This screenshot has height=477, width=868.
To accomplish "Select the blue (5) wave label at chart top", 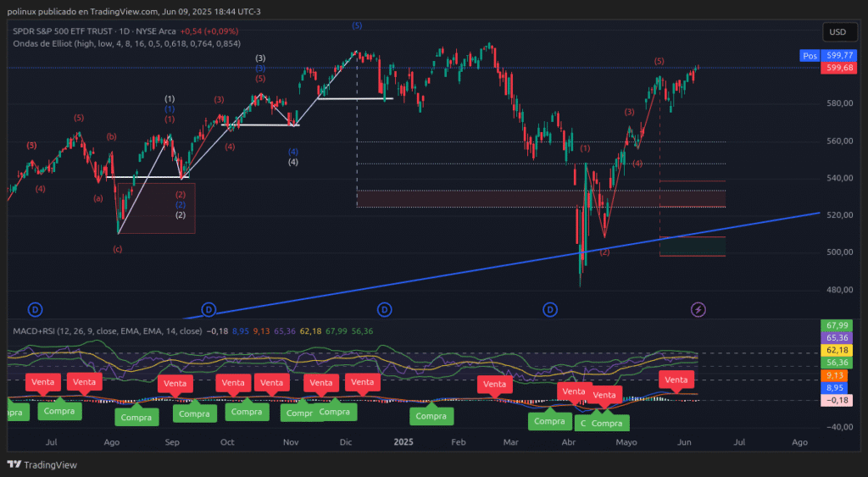I will point(357,25).
